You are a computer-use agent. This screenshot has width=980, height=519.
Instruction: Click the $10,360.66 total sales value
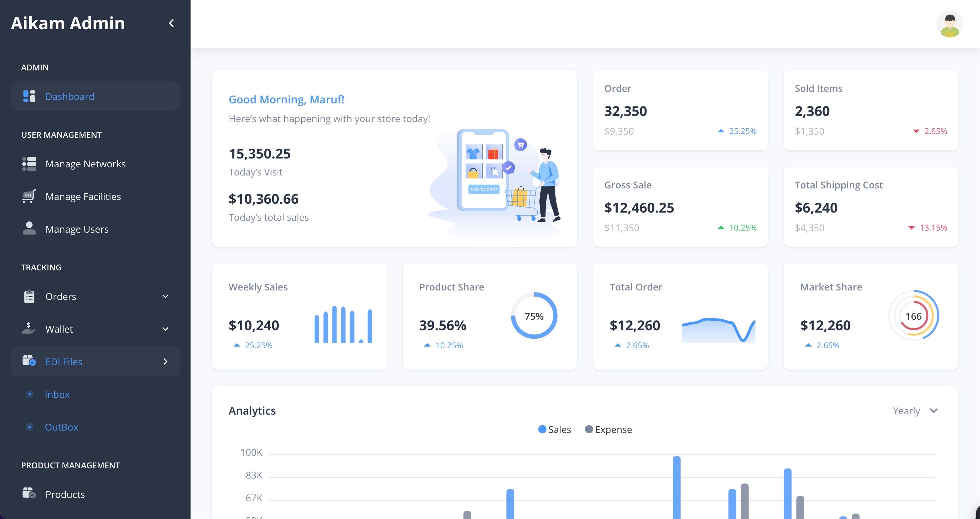pos(263,199)
